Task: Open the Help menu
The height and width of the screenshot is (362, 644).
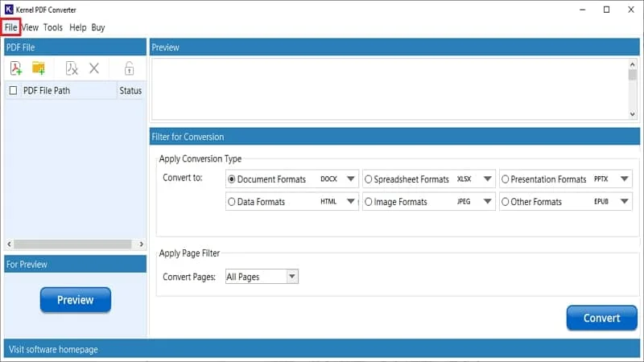Action: click(x=77, y=27)
